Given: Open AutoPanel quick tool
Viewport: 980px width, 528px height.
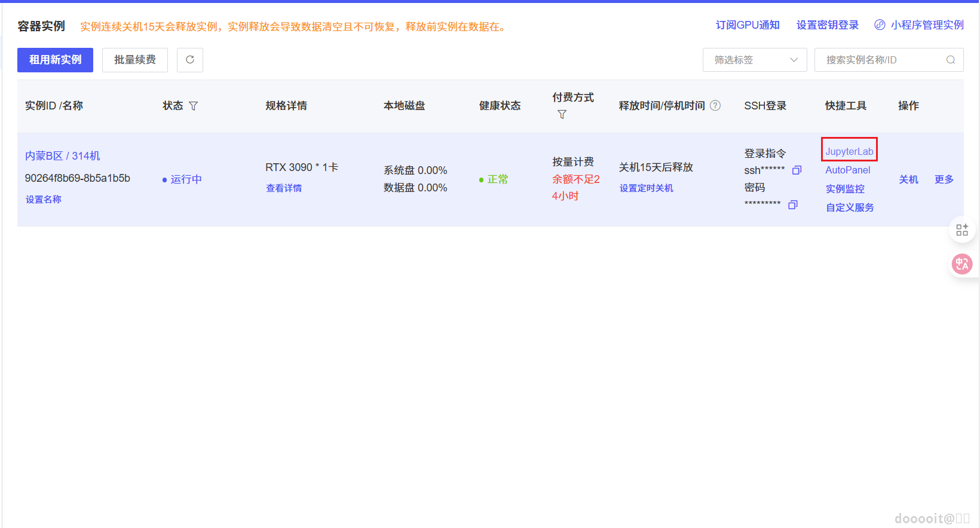Looking at the screenshot, I should point(848,170).
